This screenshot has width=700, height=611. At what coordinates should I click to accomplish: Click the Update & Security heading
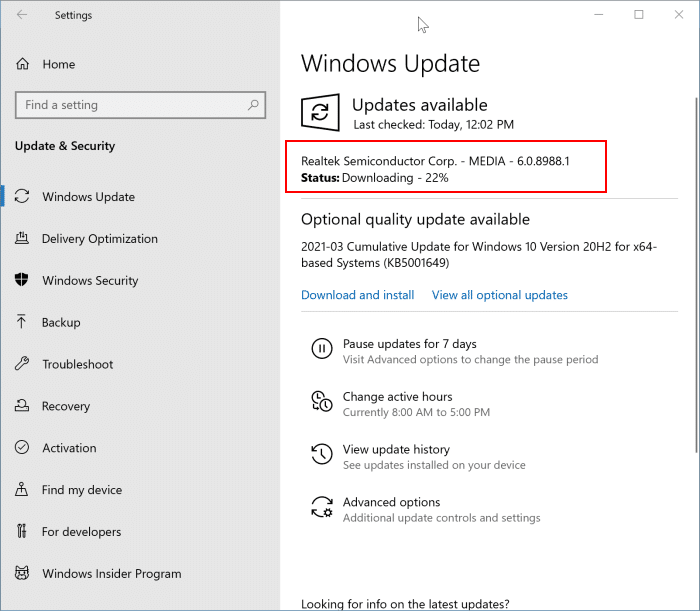[65, 146]
